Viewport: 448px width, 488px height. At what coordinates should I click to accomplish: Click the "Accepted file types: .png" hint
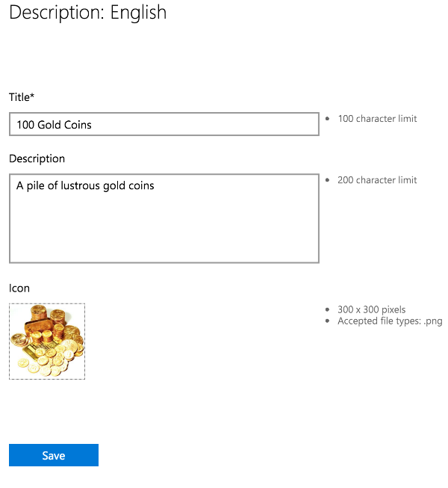click(x=390, y=321)
